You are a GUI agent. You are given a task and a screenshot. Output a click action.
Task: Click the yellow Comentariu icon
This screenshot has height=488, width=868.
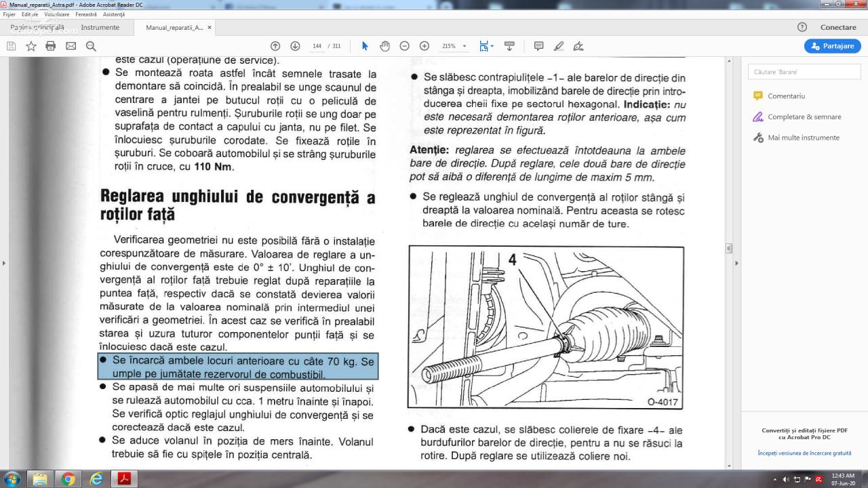point(758,96)
